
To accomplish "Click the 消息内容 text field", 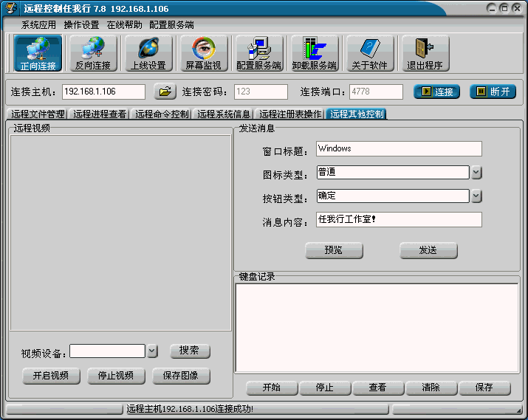I will coord(398,220).
